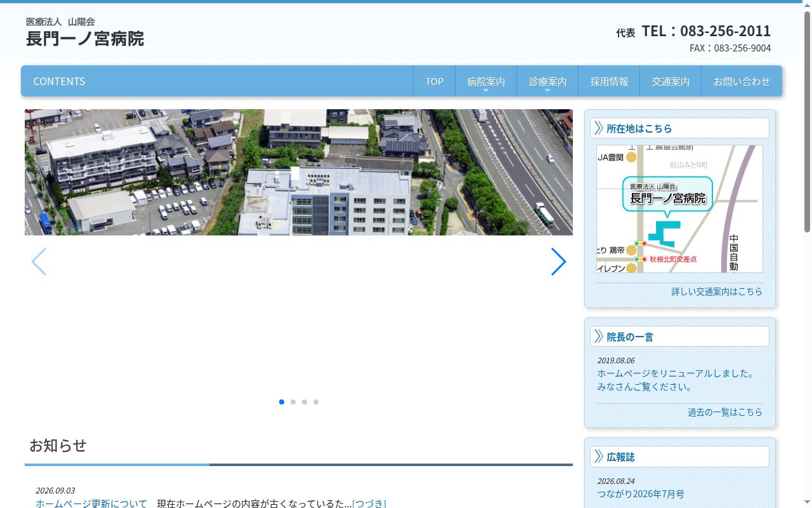Click the 2026.09.03 news date
This screenshot has height=508, width=812.
coord(55,491)
